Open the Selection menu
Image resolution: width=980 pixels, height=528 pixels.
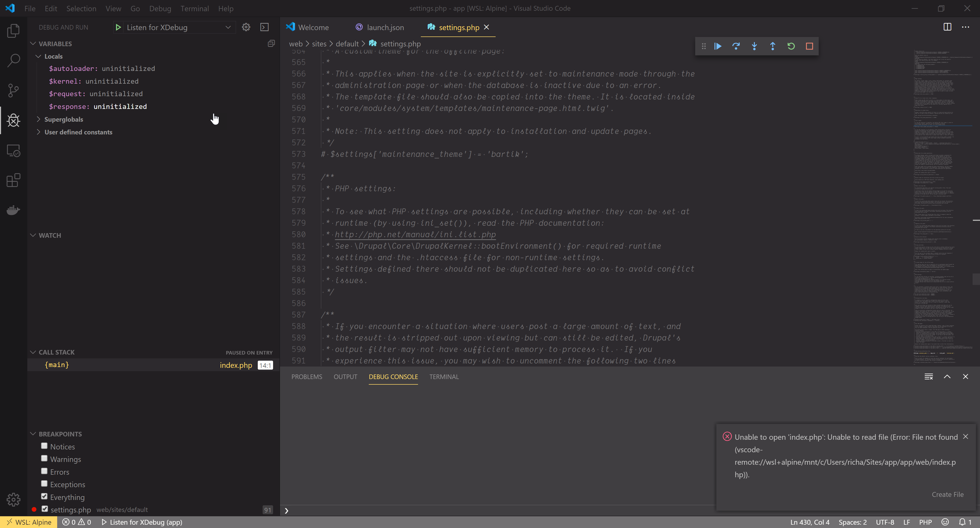[x=81, y=8]
